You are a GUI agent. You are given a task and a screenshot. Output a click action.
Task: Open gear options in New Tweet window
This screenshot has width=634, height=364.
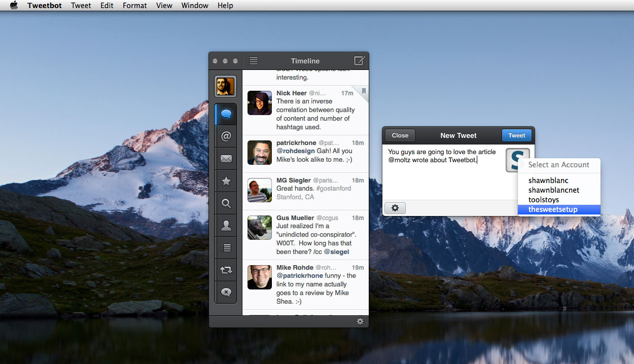[x=395, y=208]
